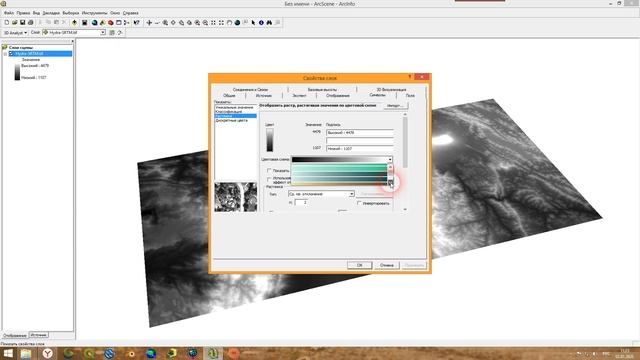The image size is (640, 360).
Task: Click the OK button
Action: pyautogui.click(x=360, y=265)
